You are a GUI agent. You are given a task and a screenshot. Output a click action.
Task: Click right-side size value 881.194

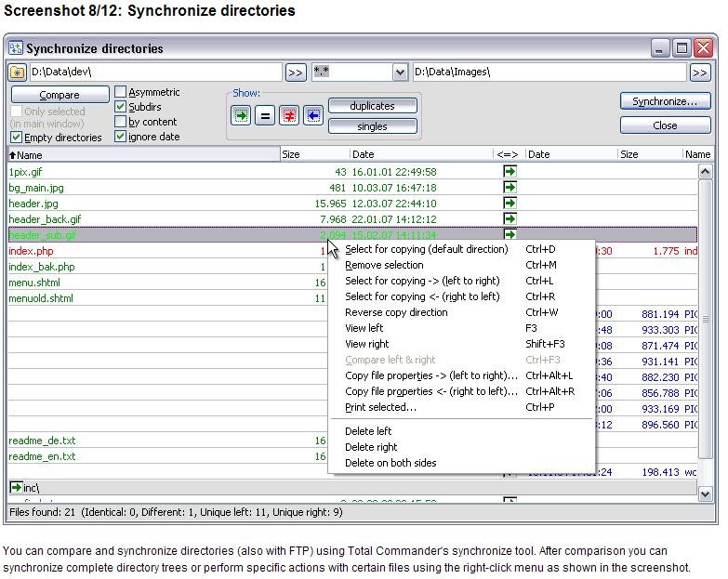coord(661,314)
